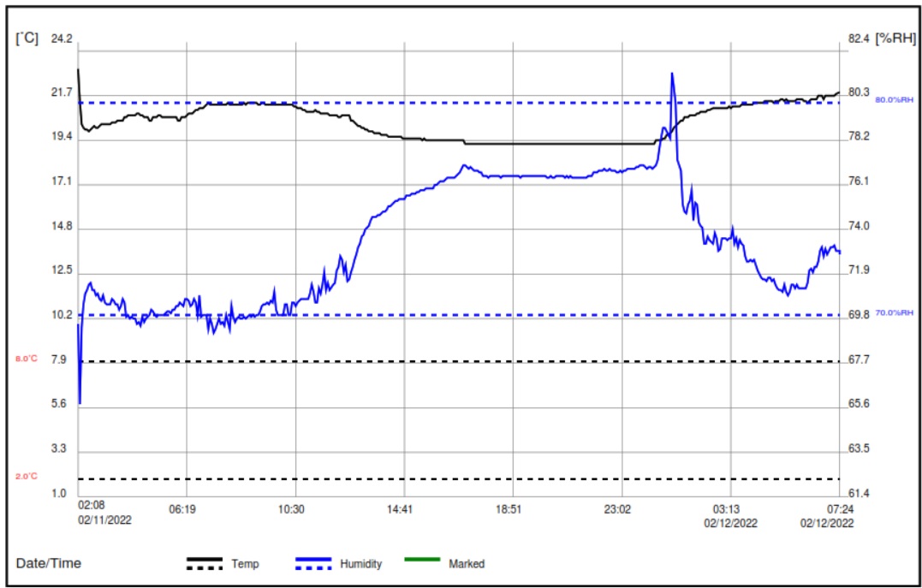Click the 80.0%RH upper limit label
922x588 pixels.
(x=894, y=100)
